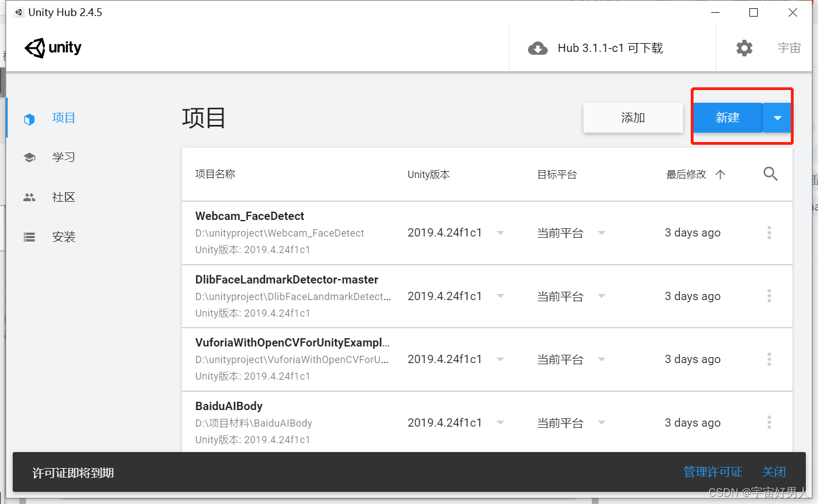Open Unity version dropdown for VuforiaWithOpenCVForUnityExample
Viewport: 818px width, 504px height.
(x=500, y=360)
